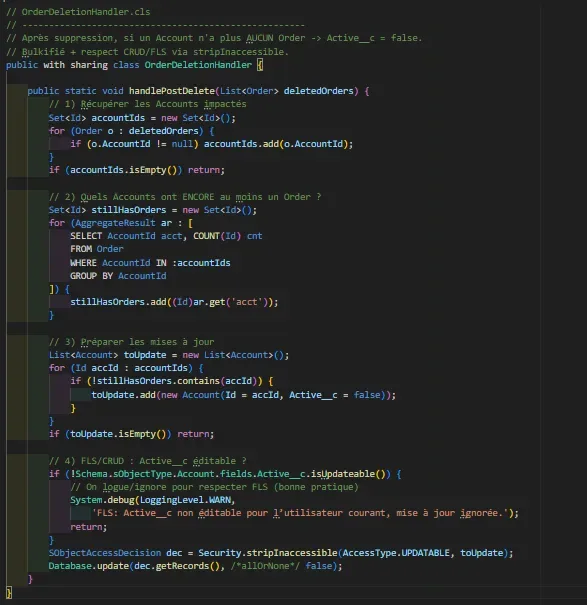Click the 'GROUP BY AccountId' line
The width and height of the screenshot is (587, 605).
[118, 276]
